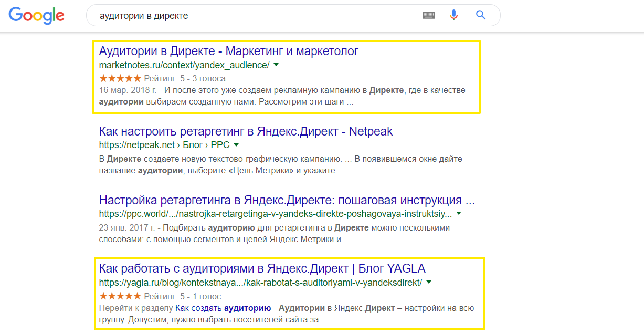Follow the "Как создать аудиторию" snippet link
The image size is (644, 333).
point(223,308)
